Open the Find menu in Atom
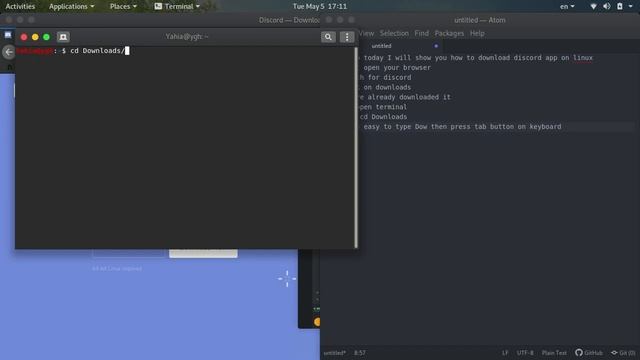The image size is (640, 360). pos(422,33)
